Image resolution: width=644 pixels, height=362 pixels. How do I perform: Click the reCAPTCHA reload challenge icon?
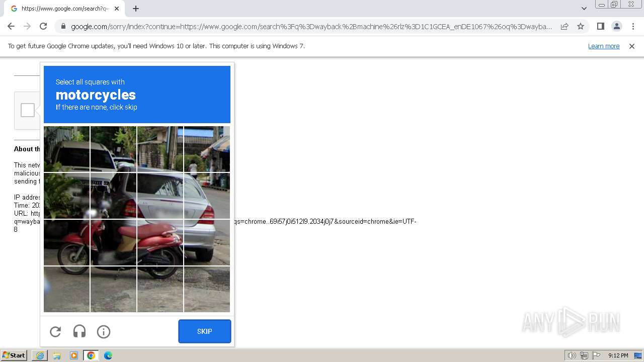pos(55,332)
